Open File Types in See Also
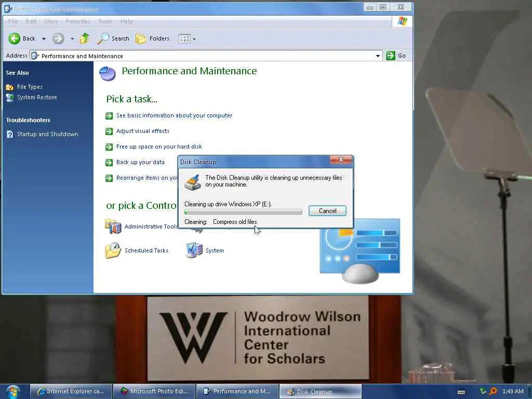This screenshot has height=399, width=532. tap(30, 87)
